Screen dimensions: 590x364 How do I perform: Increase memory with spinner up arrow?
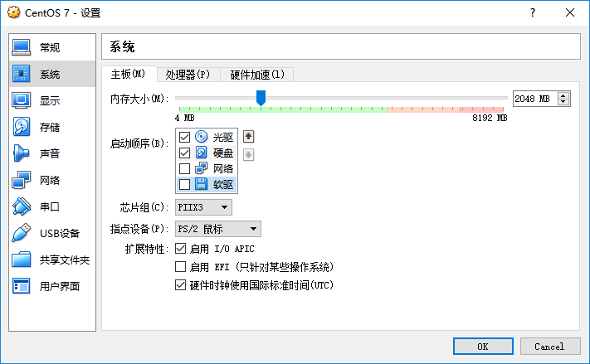point(563,95)
